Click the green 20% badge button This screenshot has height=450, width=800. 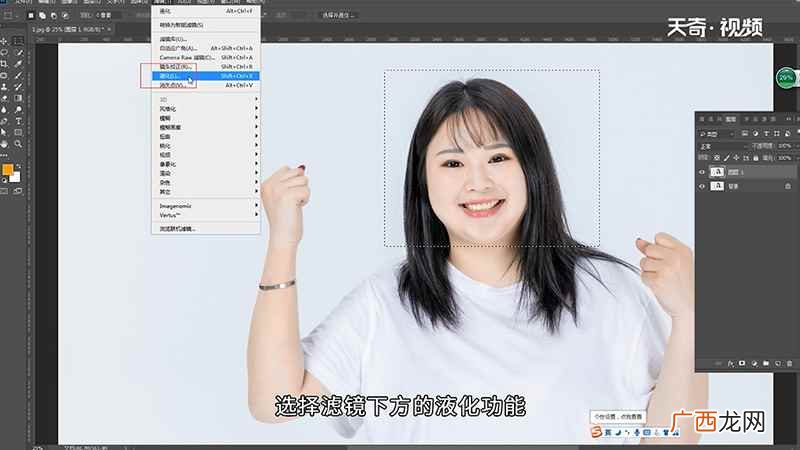point(786,78)
